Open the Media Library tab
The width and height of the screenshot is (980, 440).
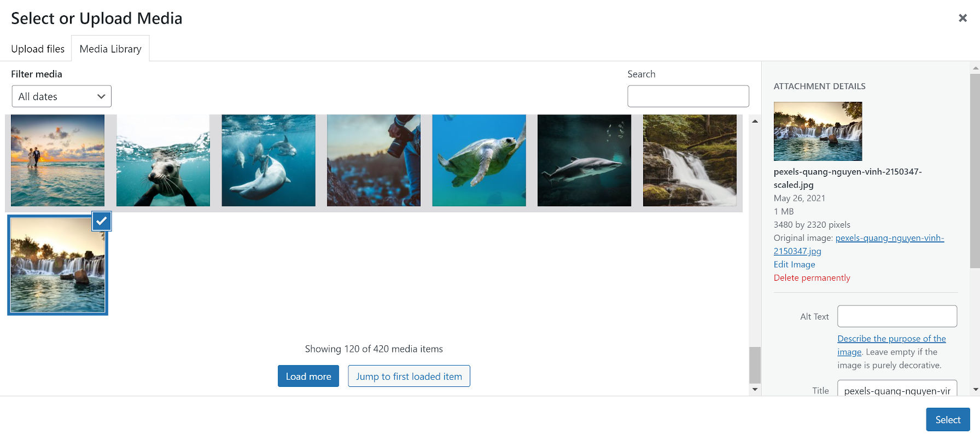(110, 49)
